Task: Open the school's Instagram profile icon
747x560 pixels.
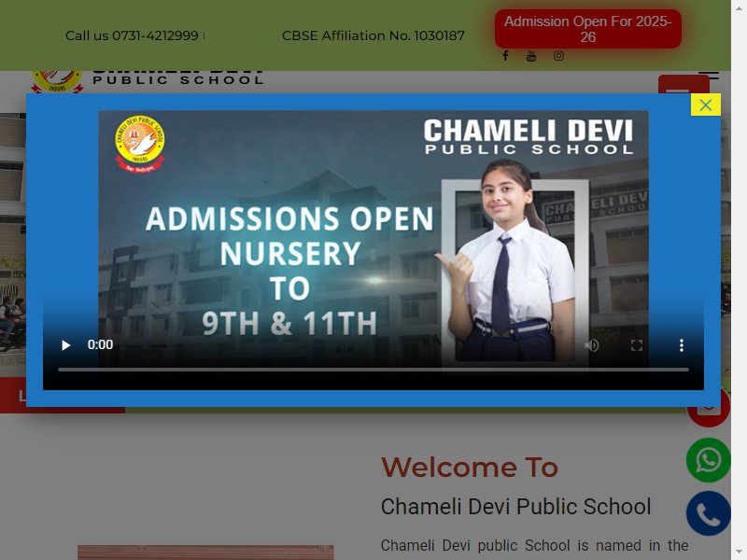Action: click(558, 56)
